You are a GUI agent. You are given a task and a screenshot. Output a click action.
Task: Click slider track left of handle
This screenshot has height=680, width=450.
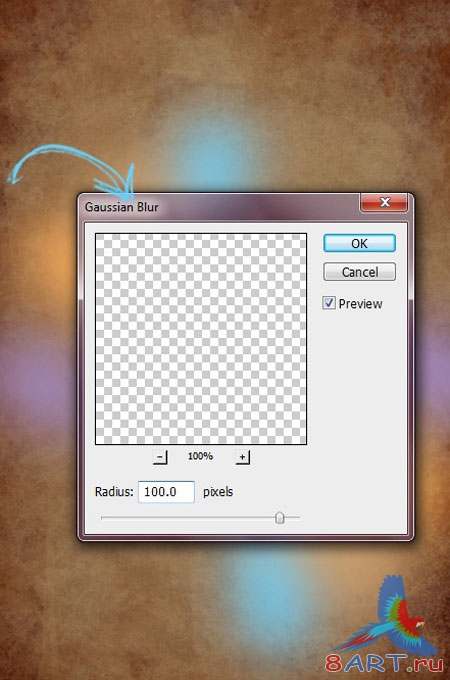point(188,518)
